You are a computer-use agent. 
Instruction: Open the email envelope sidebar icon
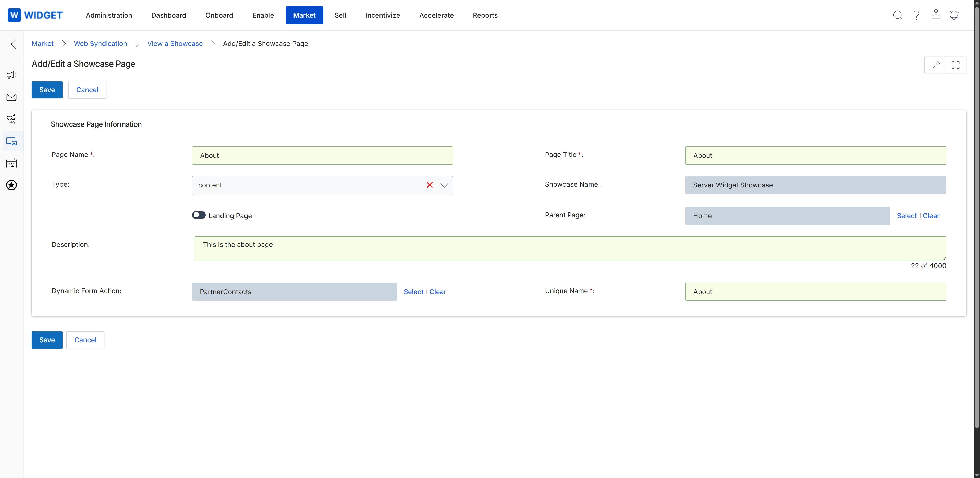coord(11,97)
